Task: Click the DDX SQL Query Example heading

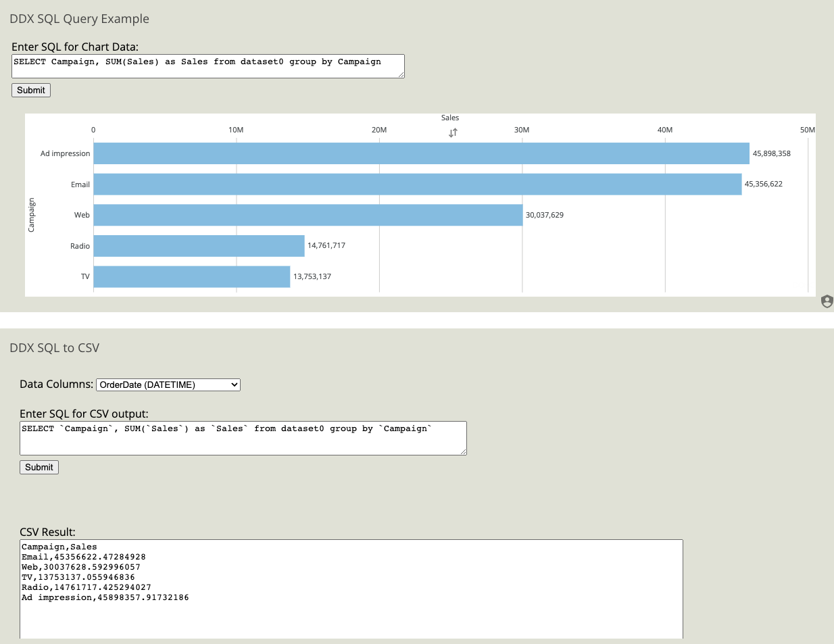Action: point(79,19)
